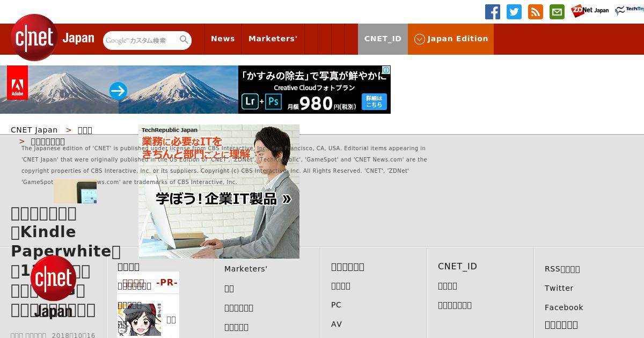The width and height of the screenshot is (644, 338).
Task: Click the Lr Lightroom icon in the ad
Action: coord(250,101)
